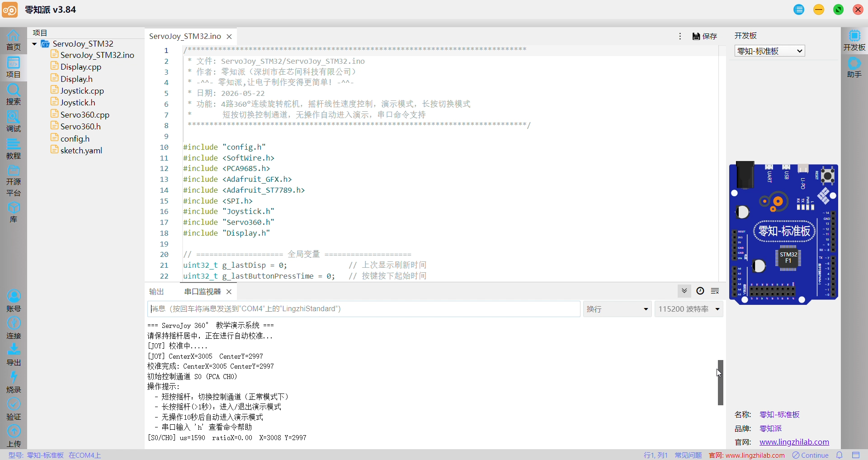Click the Continue status bar item

point(810,455)
